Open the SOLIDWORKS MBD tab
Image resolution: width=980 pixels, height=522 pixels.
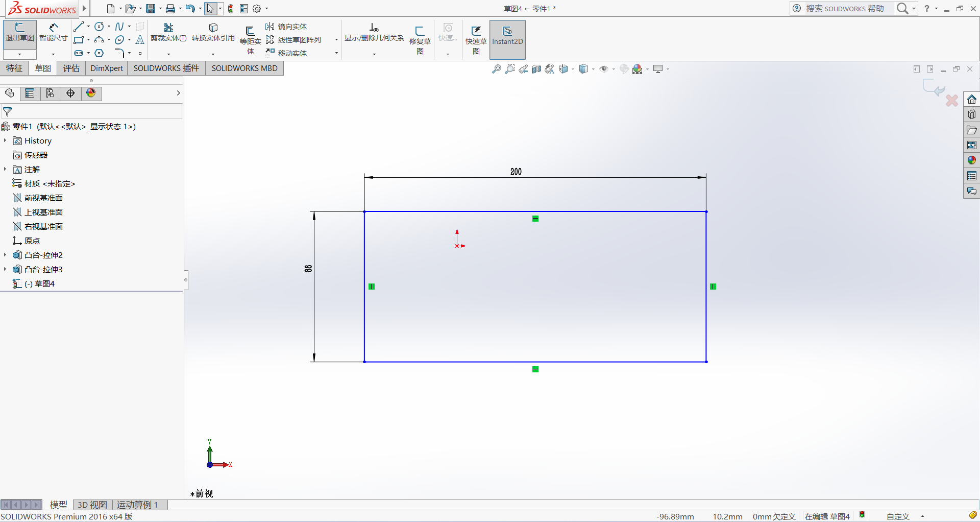coord(244,68)
